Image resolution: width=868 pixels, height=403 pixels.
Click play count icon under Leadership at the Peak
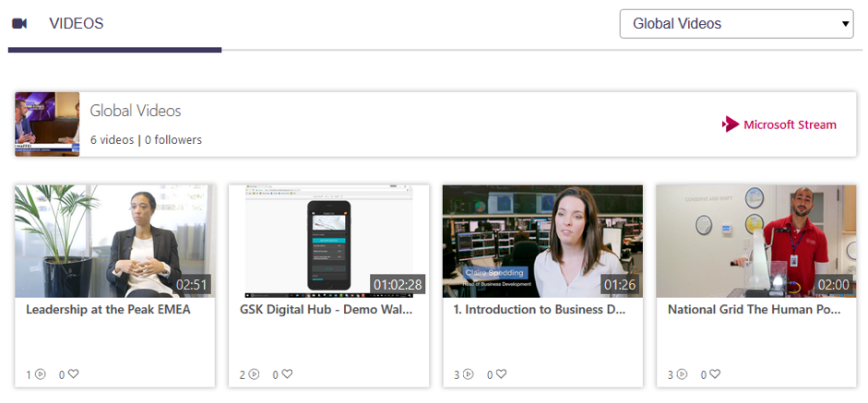point(40,374)
